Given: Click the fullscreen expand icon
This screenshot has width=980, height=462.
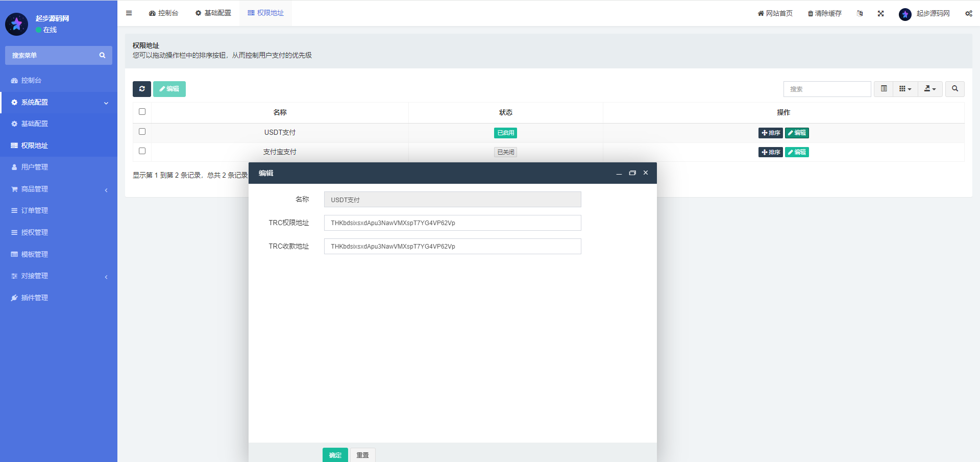Looking at the screenshot, I should (x=880, y=14).
